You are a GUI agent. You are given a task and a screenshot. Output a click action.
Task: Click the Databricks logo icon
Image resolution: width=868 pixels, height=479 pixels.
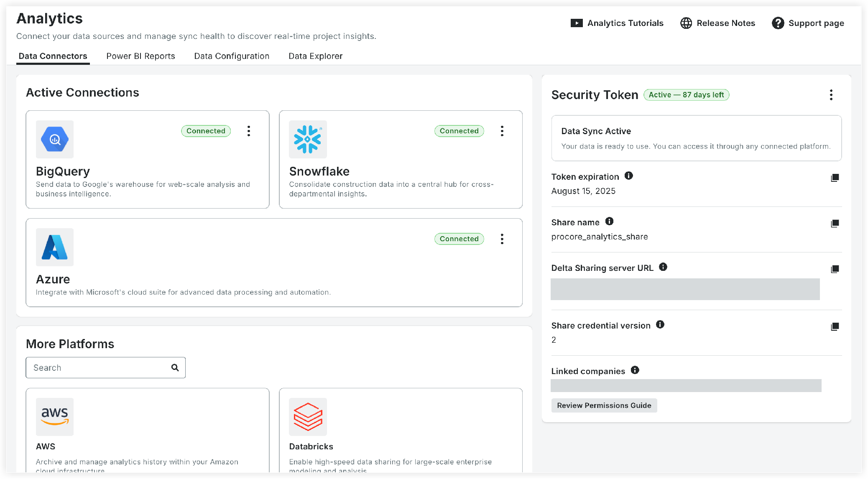tap(308, 417)
